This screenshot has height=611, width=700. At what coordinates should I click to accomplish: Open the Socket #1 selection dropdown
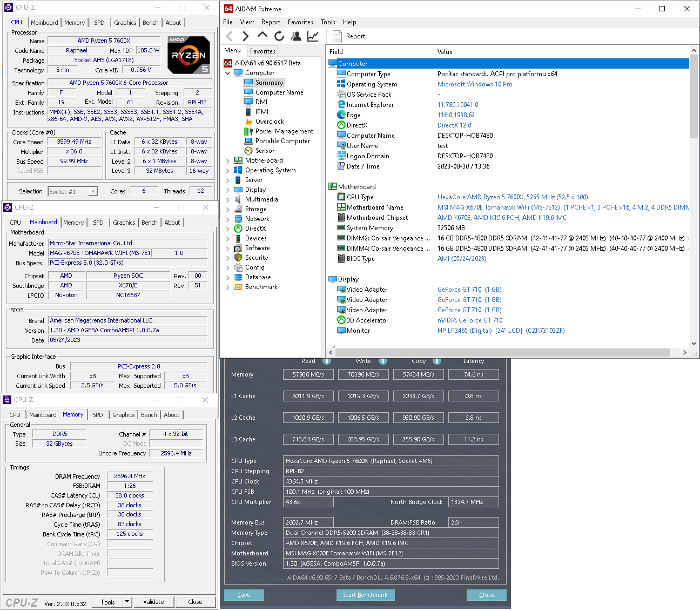point(93,192)
